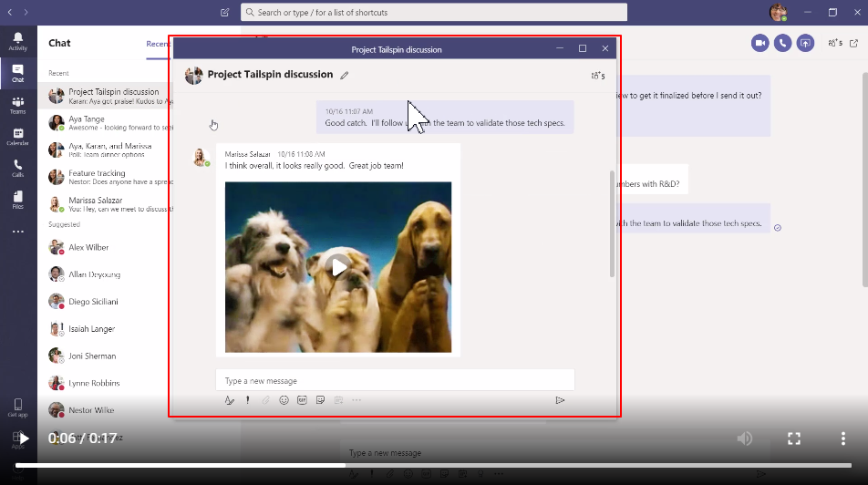Start a new chat with compose icon
868x485 pixels.
(224, 12)
